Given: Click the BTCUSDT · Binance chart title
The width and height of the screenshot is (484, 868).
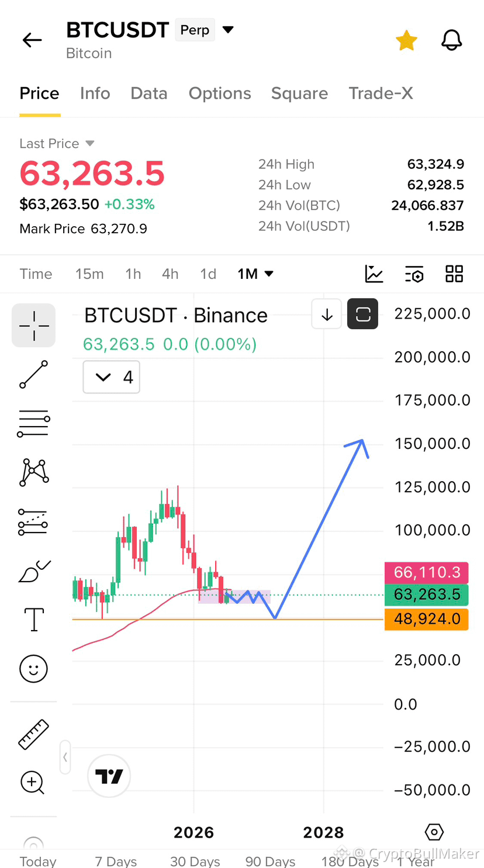Looking at the screenshot, I should click(x=176, y=316).
